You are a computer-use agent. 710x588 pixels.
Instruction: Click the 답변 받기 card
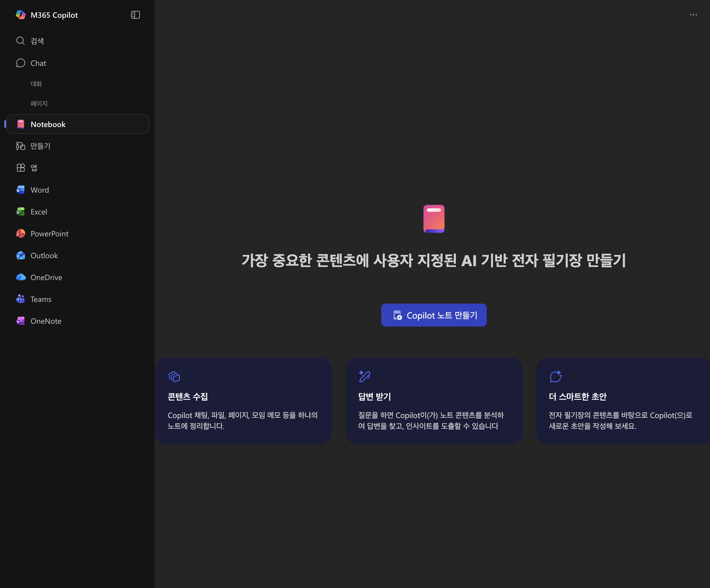434,401
